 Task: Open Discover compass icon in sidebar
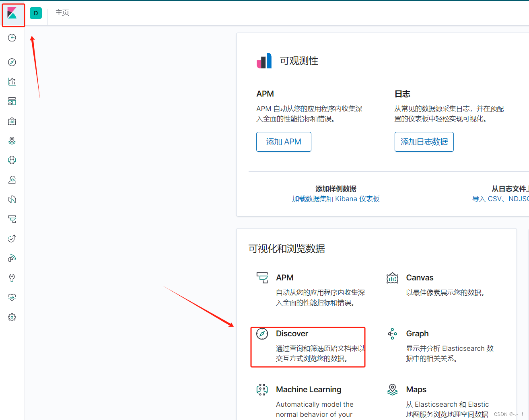[x=12, y=62]
